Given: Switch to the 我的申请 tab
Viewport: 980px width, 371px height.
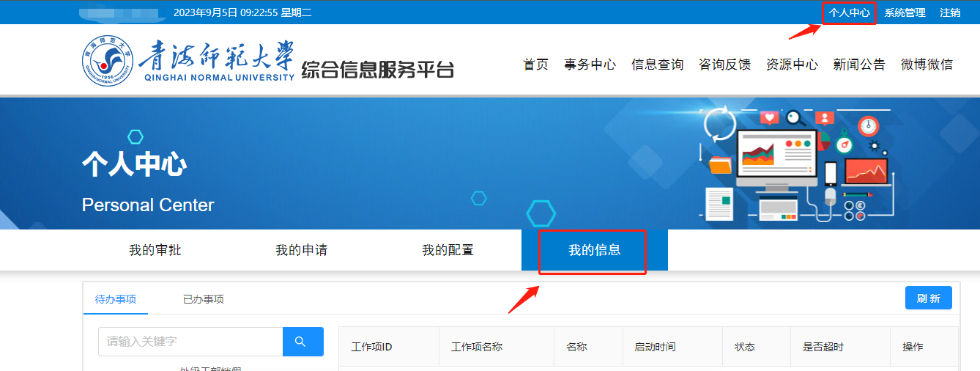Looking at the screenshot, I should pyautogui.click(x=301, y=250).
